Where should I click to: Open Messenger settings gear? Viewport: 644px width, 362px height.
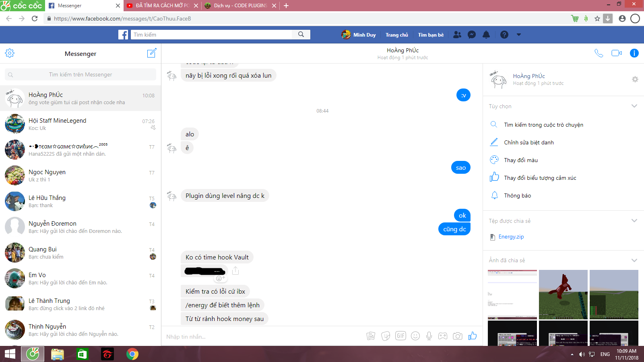click(x=10, y=53)
